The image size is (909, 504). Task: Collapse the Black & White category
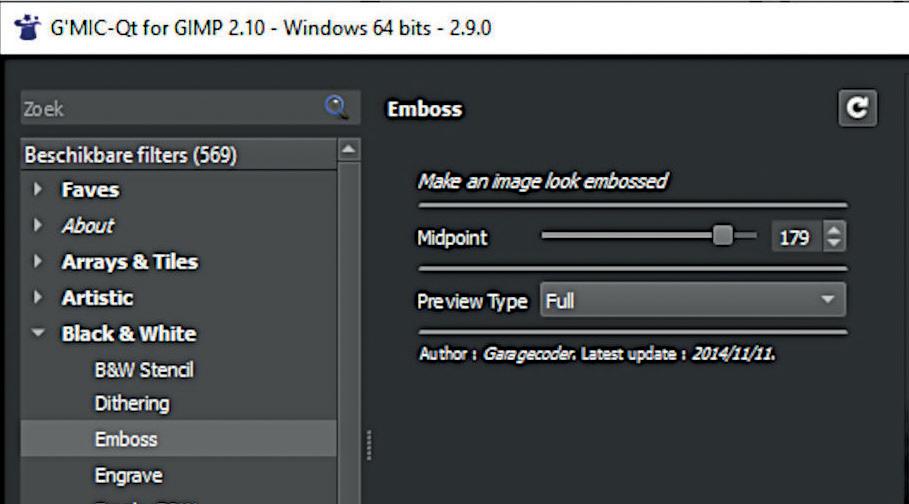[x=38, y=333]
